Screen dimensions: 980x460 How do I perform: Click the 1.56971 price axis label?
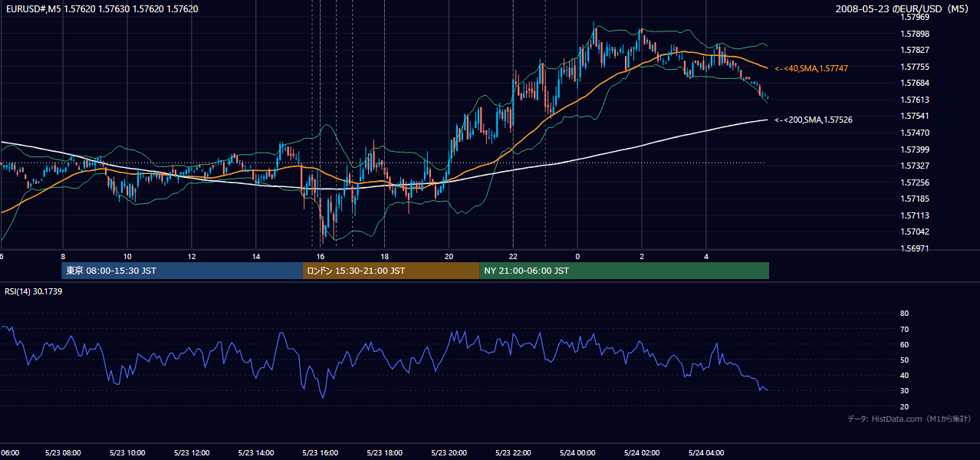(x=914, y=248)
